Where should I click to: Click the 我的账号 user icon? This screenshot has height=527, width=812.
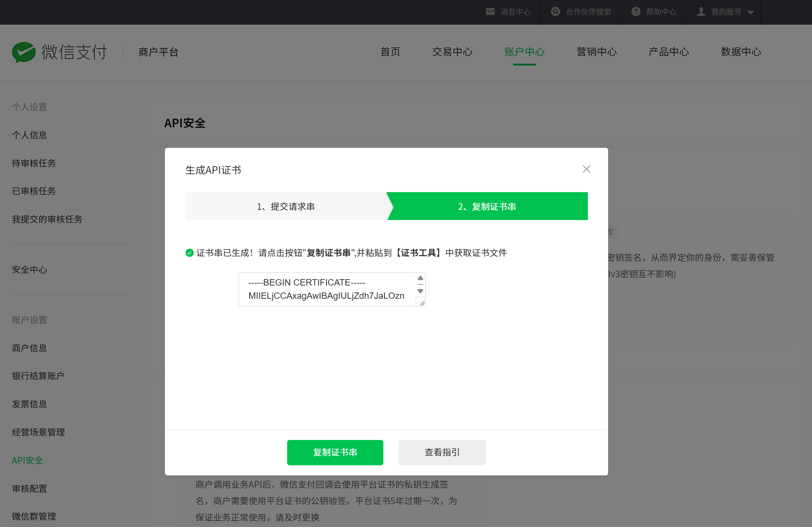coord(701,12)
